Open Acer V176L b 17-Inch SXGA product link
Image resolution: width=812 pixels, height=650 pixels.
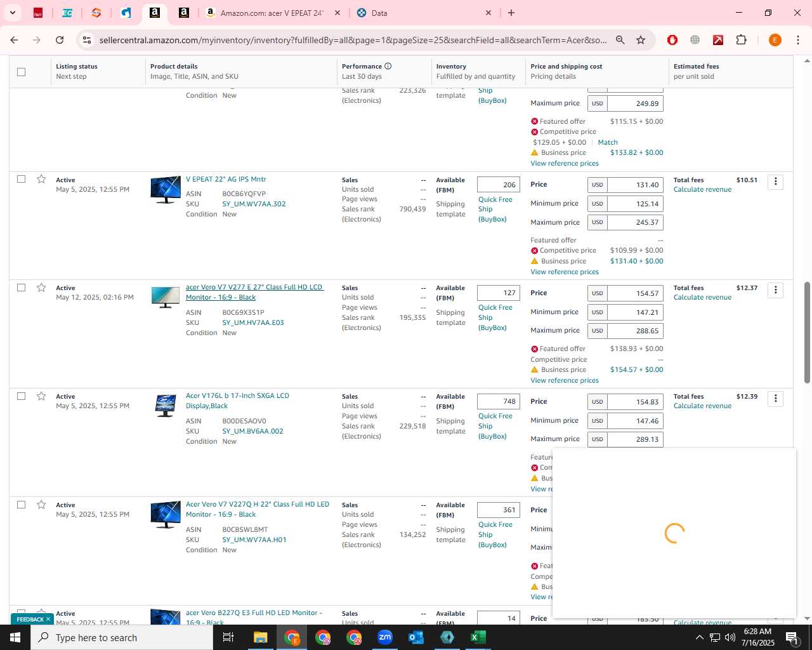click(x=237, y=401)
